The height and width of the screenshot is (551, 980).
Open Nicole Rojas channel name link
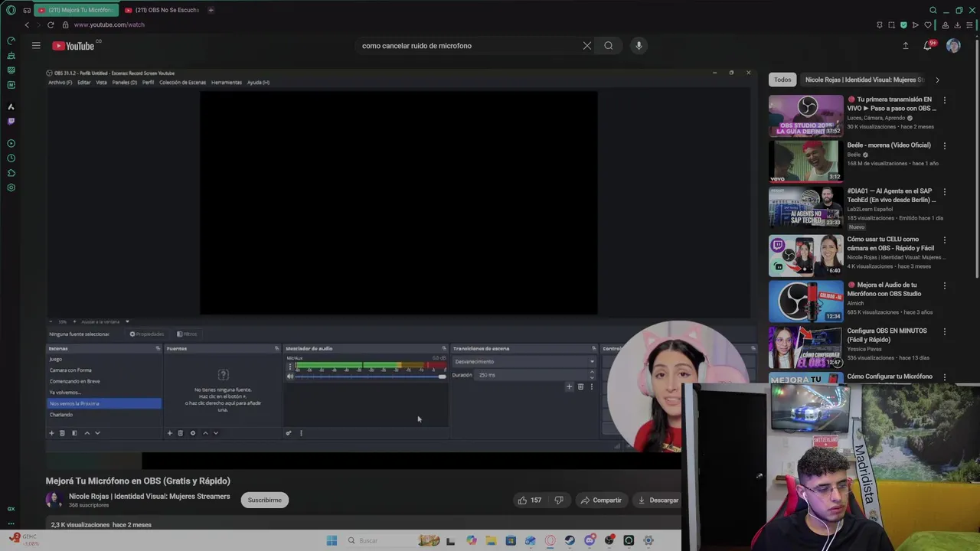click(x=149, y=496)
